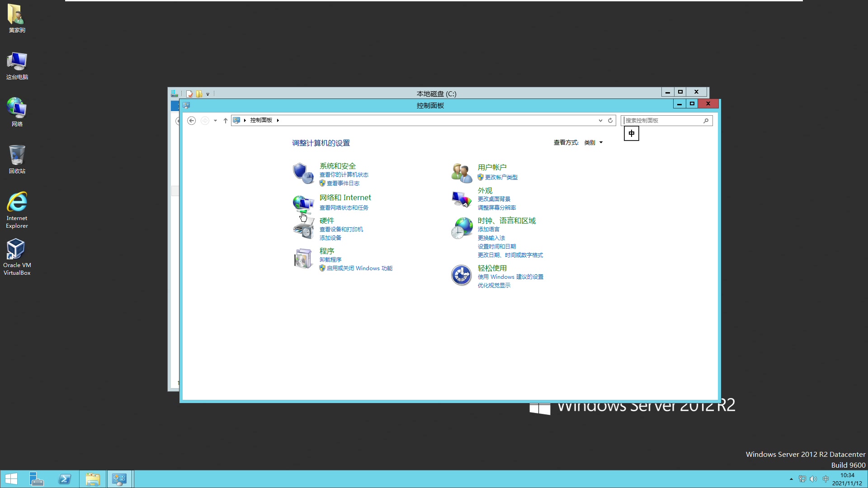The image size is (868, 488).
Task: Open File Explorer from the taskbar
Action: [x=93, y=479]
